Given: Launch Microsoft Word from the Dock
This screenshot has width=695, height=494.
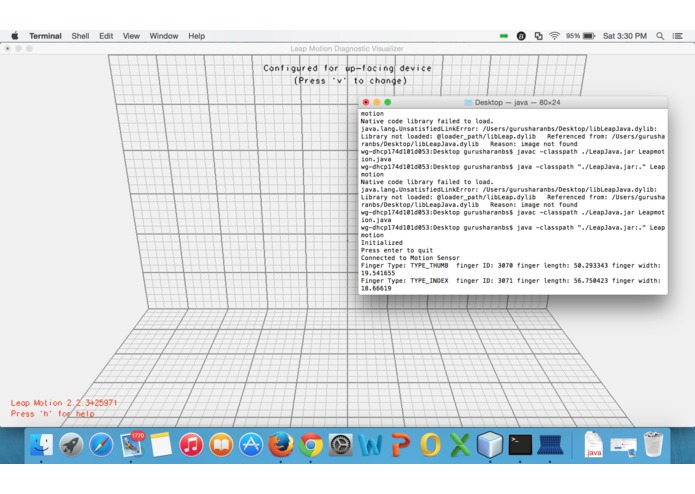Looking at the screenshot, I should click(371, 444).
